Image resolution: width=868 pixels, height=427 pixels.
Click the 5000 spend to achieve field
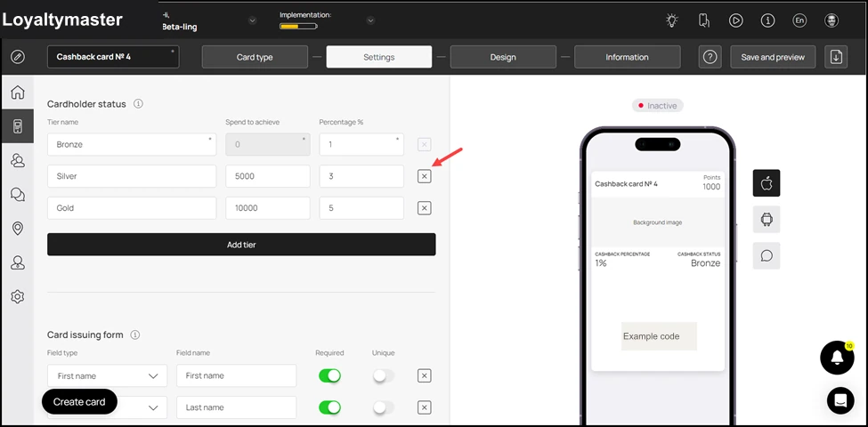(268, 176)
